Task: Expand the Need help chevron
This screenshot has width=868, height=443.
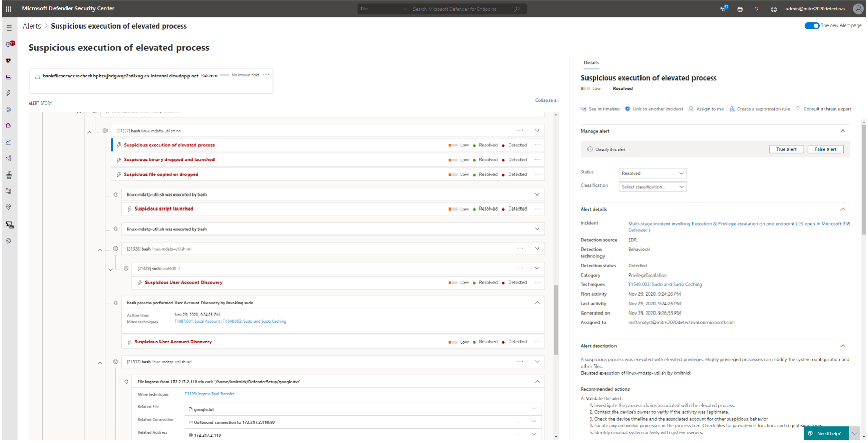Action: tap(855, 433)
